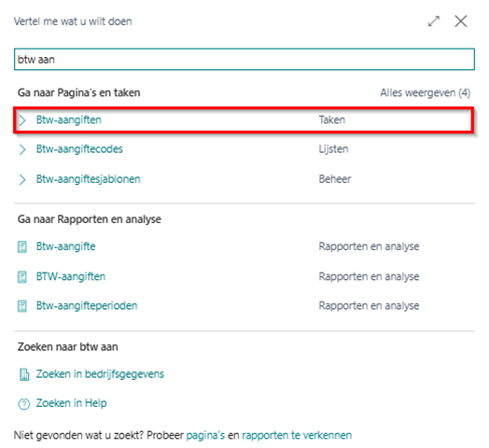Click the question mark Help icon

click(x=23, y=404)
